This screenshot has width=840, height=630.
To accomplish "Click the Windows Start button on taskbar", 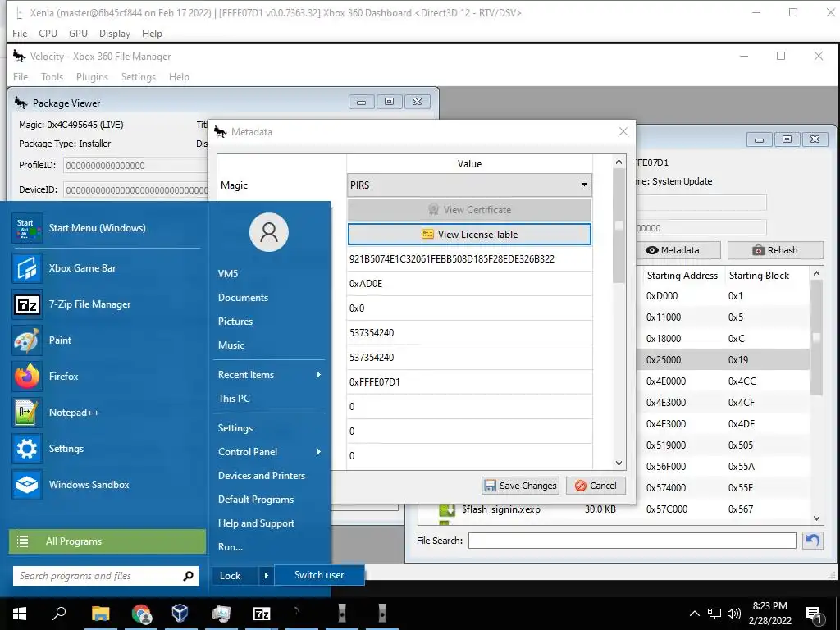I will pos(20,614).
